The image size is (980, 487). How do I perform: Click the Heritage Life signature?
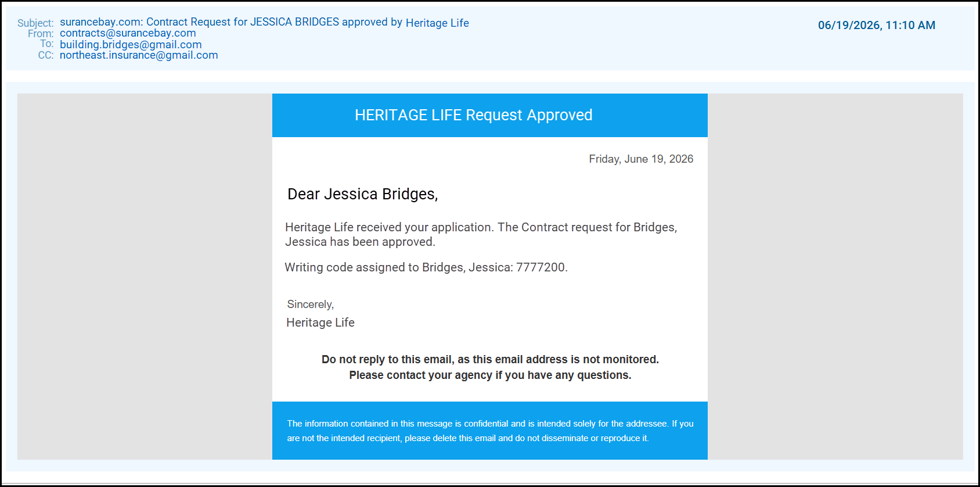(x=320, y=323)
